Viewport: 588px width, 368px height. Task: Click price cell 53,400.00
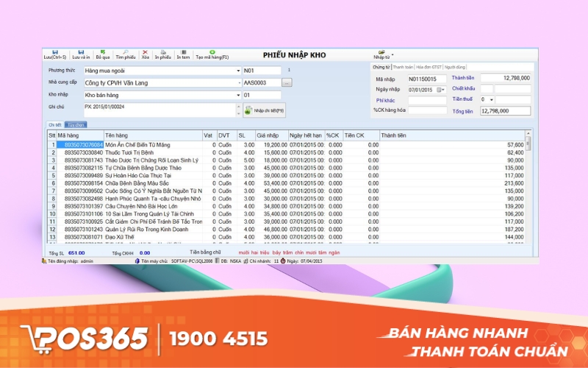[x=272, y=183]
